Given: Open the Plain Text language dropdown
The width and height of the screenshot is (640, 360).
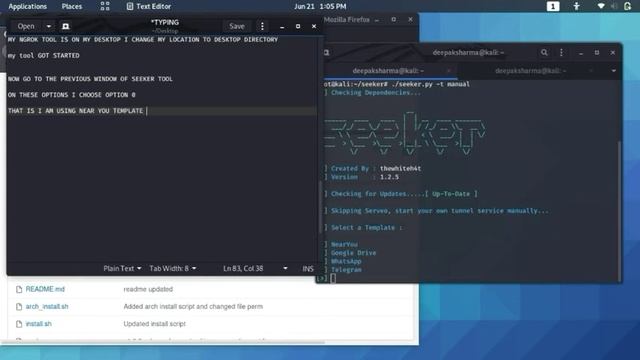Looking at the screenshot, I should (122, 268).
